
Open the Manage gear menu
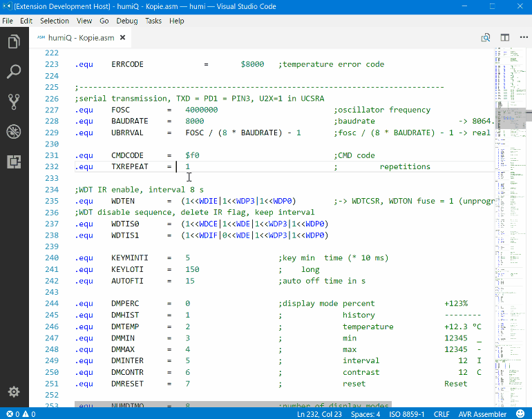point(14,392)
